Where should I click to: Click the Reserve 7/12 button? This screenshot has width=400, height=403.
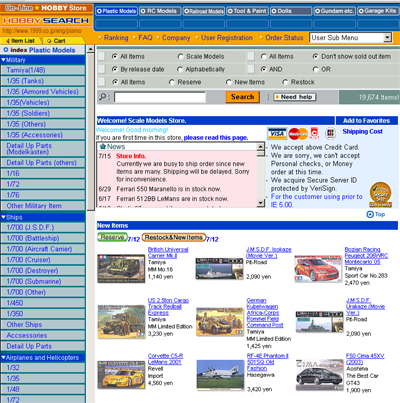pos(112,237)
